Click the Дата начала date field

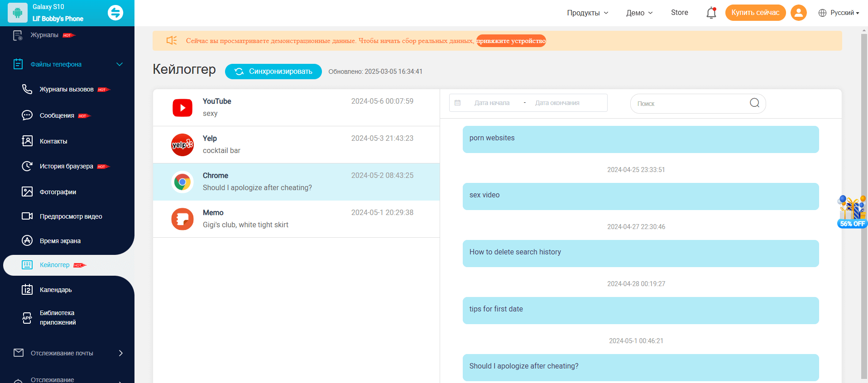tap(492, 103)
